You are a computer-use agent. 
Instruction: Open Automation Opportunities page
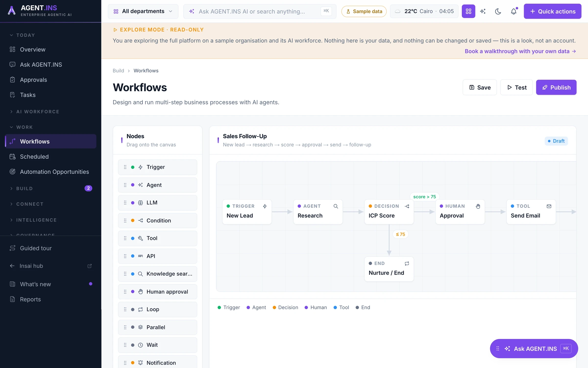[x=51, y=172]
